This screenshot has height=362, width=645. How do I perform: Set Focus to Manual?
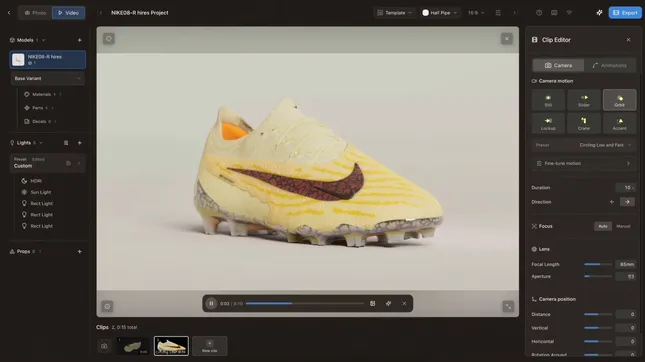pyautogui.click(x=623, y=226)
